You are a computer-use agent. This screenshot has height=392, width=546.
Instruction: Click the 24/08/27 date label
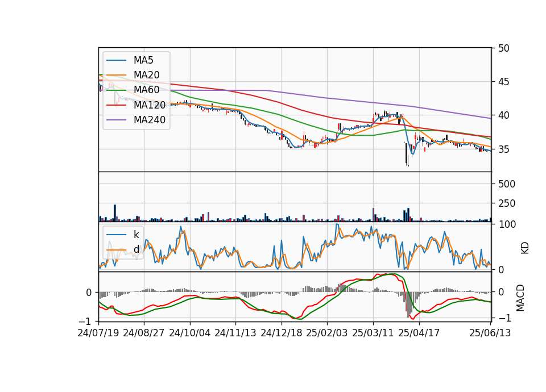144,333
